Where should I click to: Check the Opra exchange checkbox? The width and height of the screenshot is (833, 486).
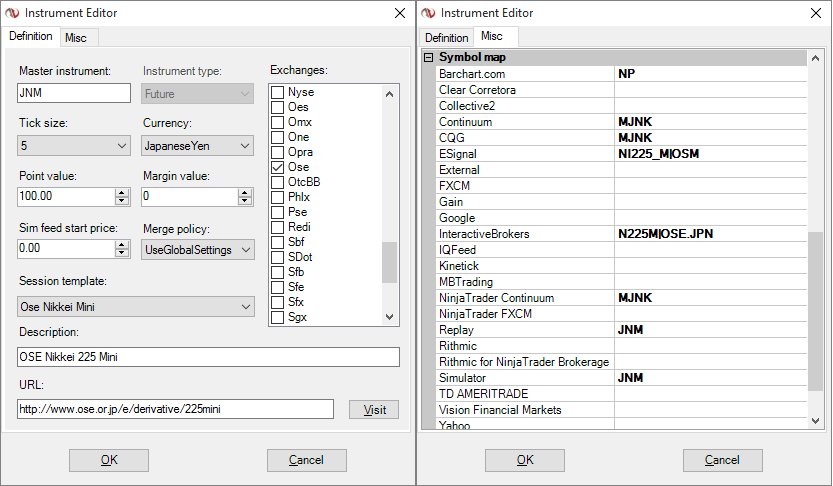(278, 152)
